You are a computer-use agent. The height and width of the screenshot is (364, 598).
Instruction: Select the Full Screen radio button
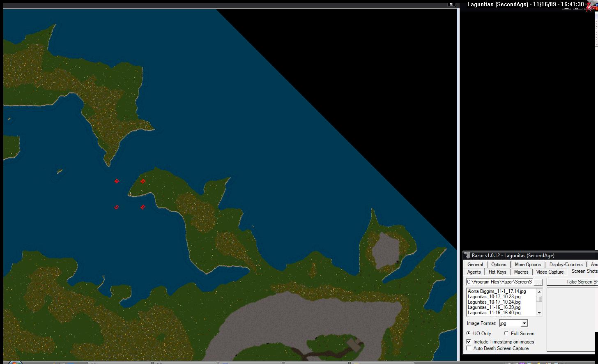[x=506, y=333]
